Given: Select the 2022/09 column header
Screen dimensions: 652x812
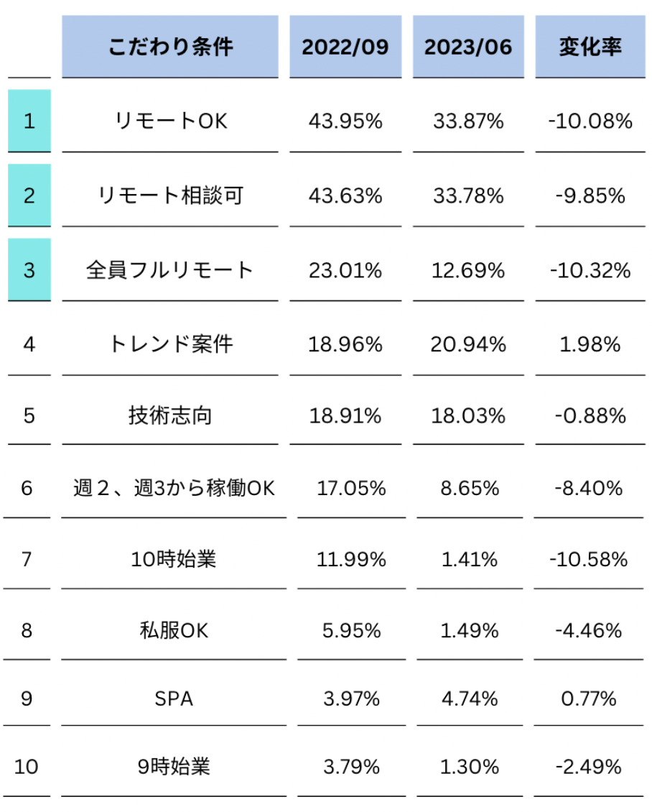Looking at the screenshot, I should pos(345,47).
